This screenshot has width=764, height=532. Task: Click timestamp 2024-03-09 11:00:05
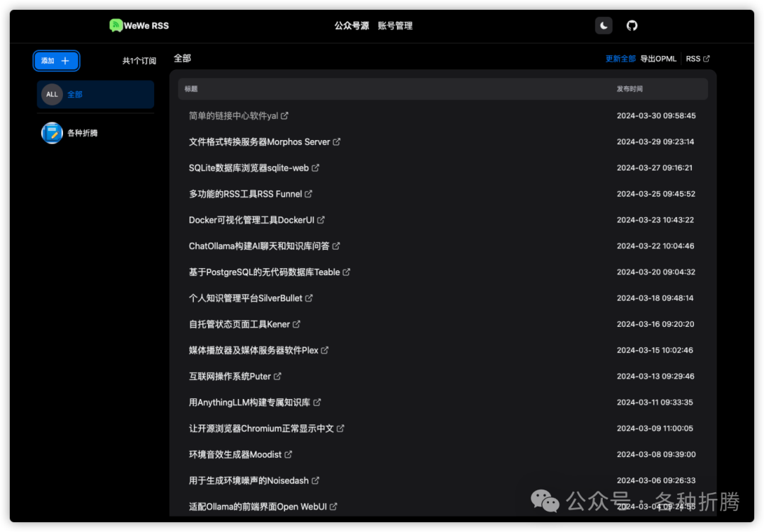654,429
